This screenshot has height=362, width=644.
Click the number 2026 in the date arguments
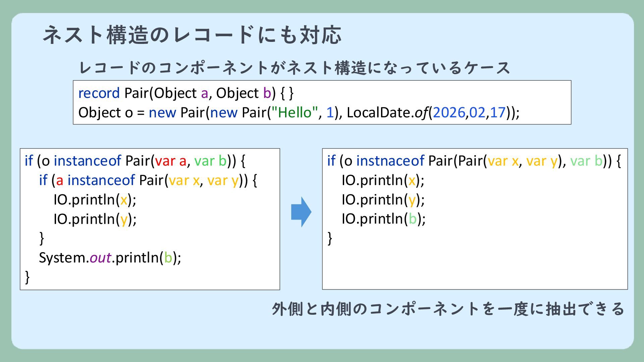pyautogui.click(x=449, y=113)
